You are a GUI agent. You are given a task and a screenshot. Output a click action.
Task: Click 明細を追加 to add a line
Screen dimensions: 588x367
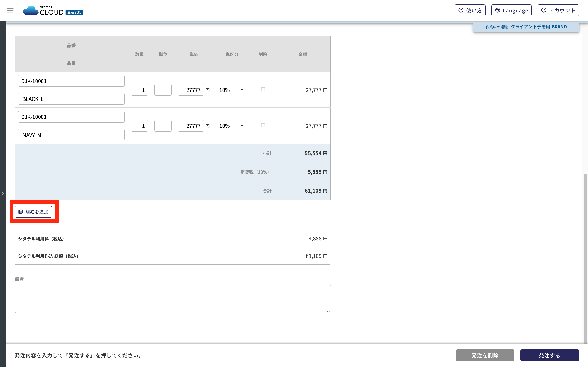coord(33,212)
